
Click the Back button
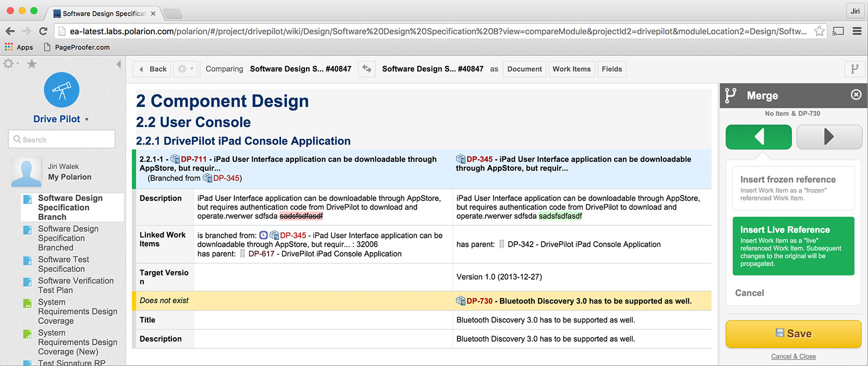[x=152, y=69]
